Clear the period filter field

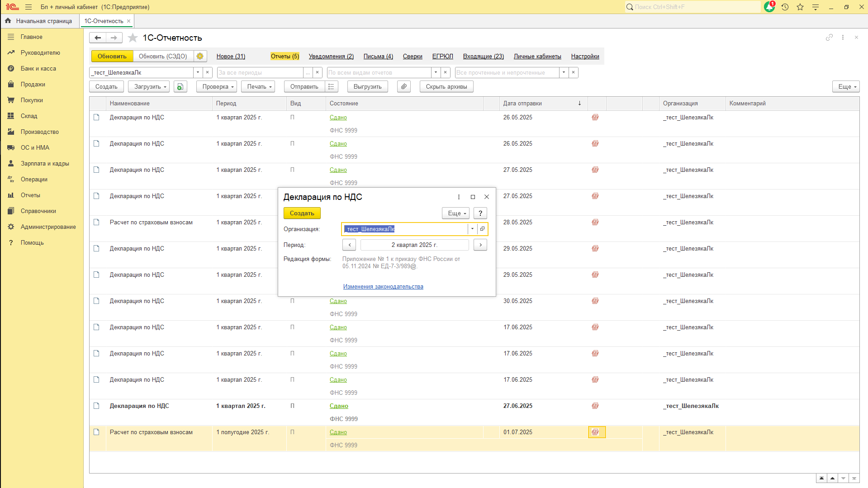[318, 72]
